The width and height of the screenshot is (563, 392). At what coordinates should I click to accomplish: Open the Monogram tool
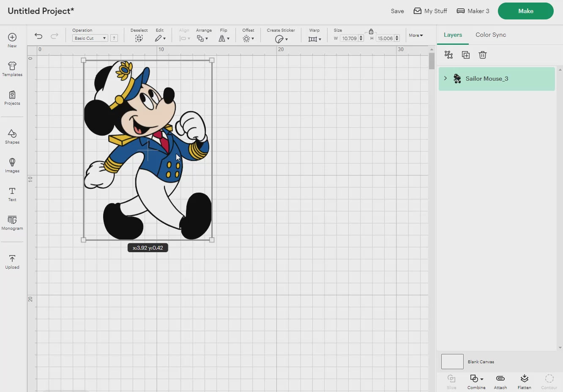[12, 223]
